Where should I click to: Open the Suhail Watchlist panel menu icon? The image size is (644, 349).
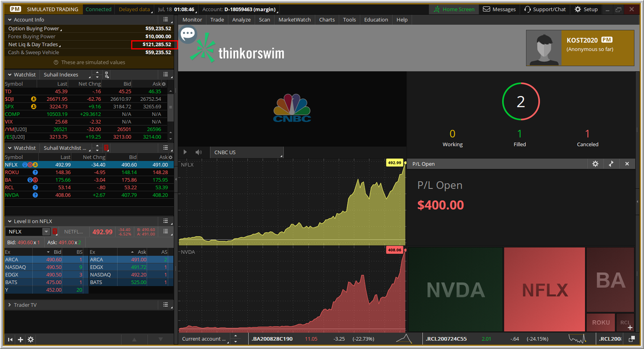(165, 148)
